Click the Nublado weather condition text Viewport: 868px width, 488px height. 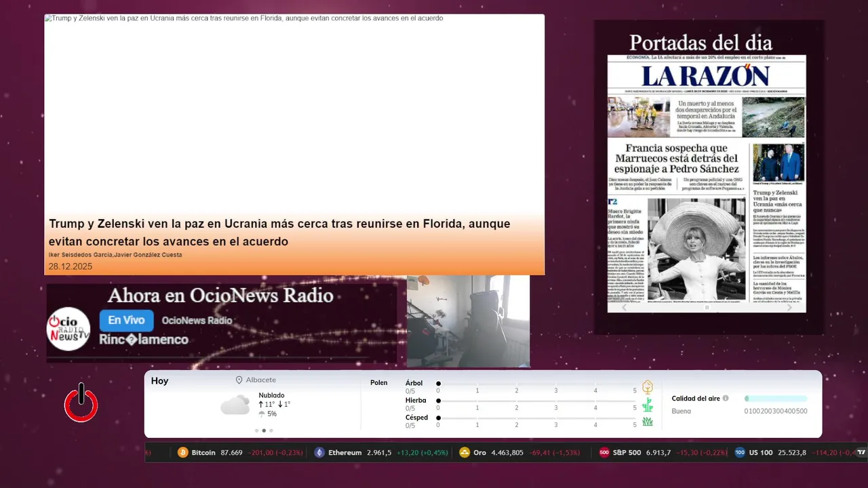coord(271,395)
